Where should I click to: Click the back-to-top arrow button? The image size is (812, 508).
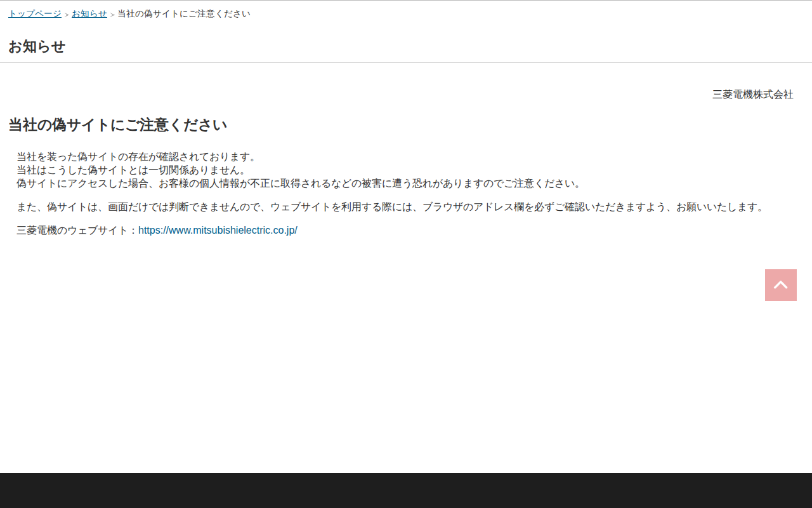click(781, 285)
